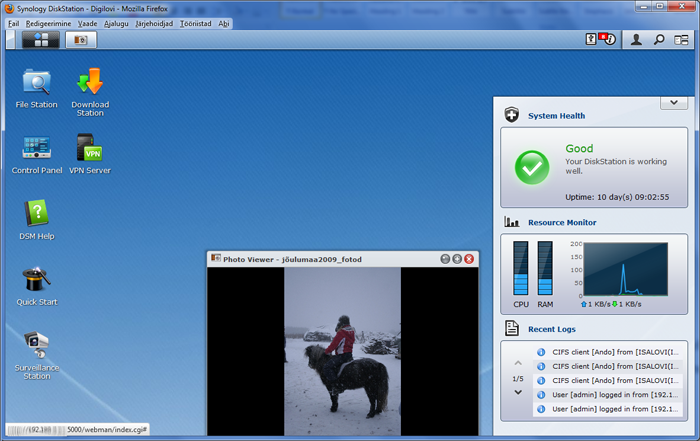
Task: Open the Järjehoidjad menu
Action: (154, 24)
